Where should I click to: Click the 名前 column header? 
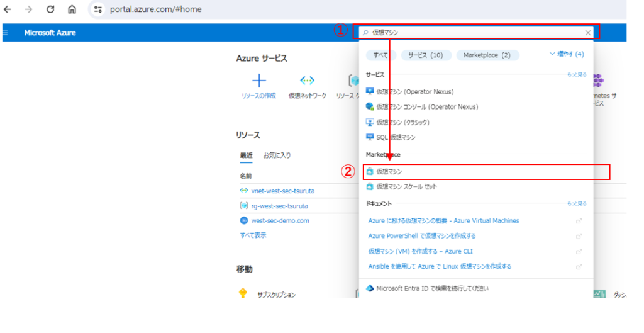point(246,176)
